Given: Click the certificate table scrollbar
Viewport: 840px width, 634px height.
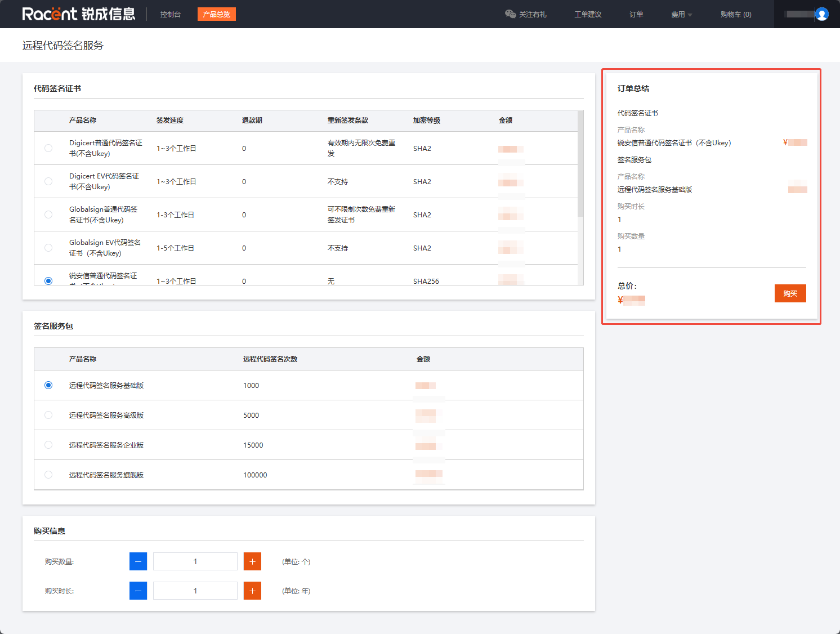Looking at the screenshot, I should 580,164.
